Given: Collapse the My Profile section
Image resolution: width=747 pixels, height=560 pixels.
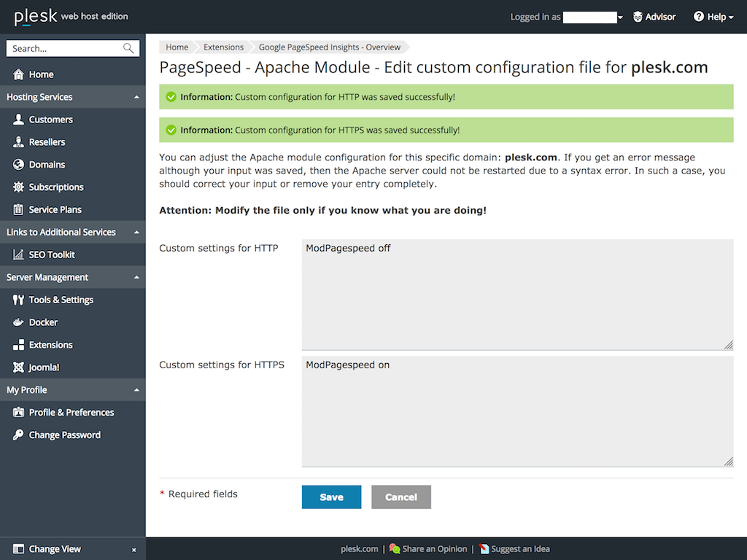Looking at the screenshot, I should tap(136, 390).
